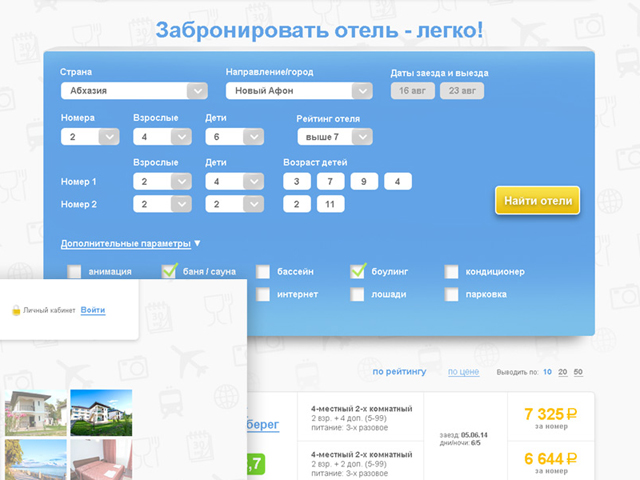Click the lock icon near Личный кабинет

(16, 310)
